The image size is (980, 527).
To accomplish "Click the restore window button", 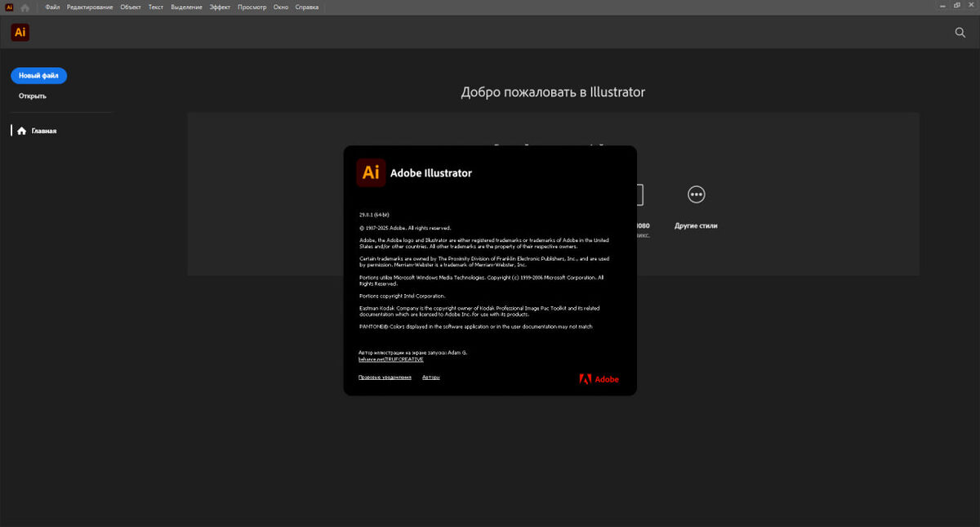I will pyautogui.click(x=957, y=5).
